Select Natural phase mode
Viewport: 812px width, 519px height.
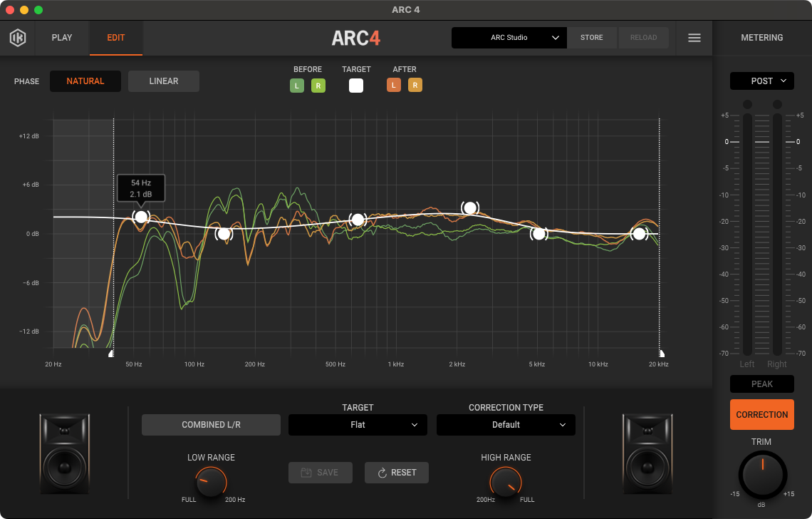click(85, 81)
